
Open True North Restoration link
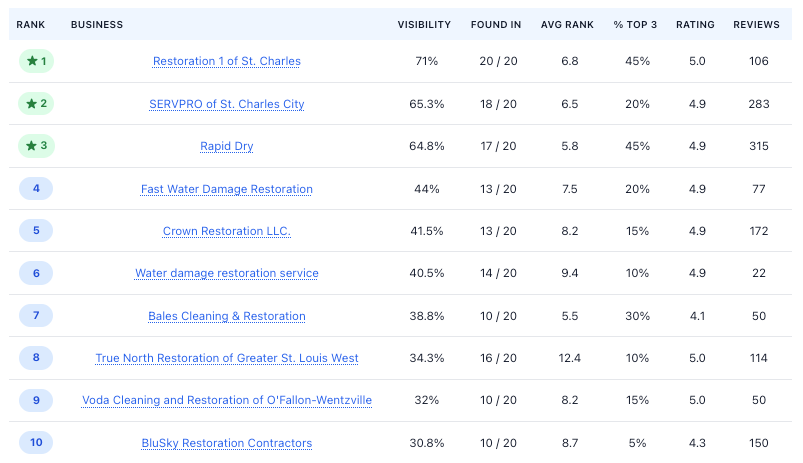pos(227,358)
